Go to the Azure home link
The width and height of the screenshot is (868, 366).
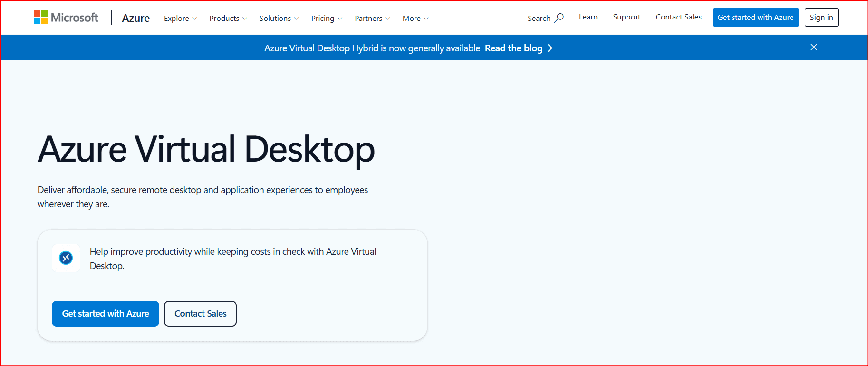tap(136, 18)
